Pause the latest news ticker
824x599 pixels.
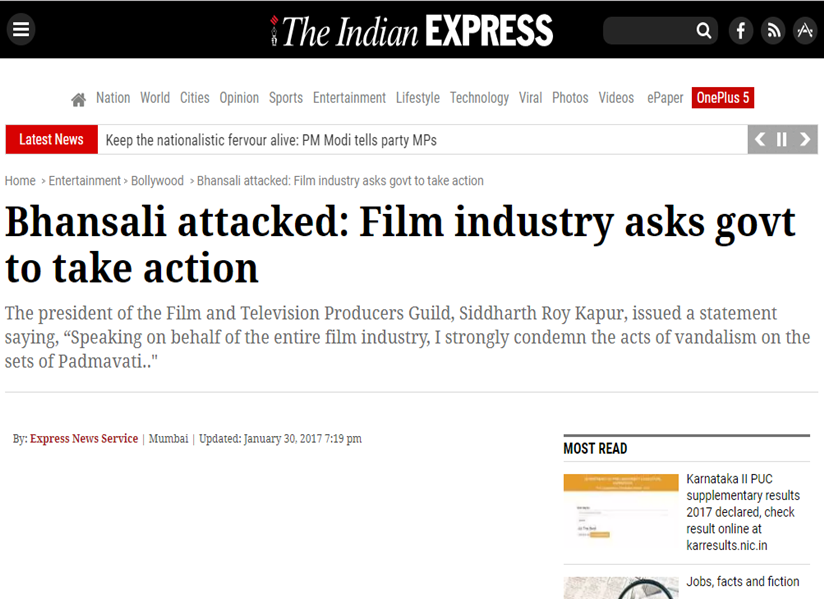(782, 140)
